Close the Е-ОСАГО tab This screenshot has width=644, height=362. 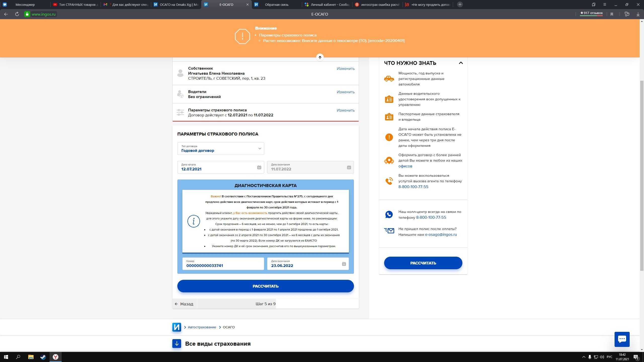[247, 5]
